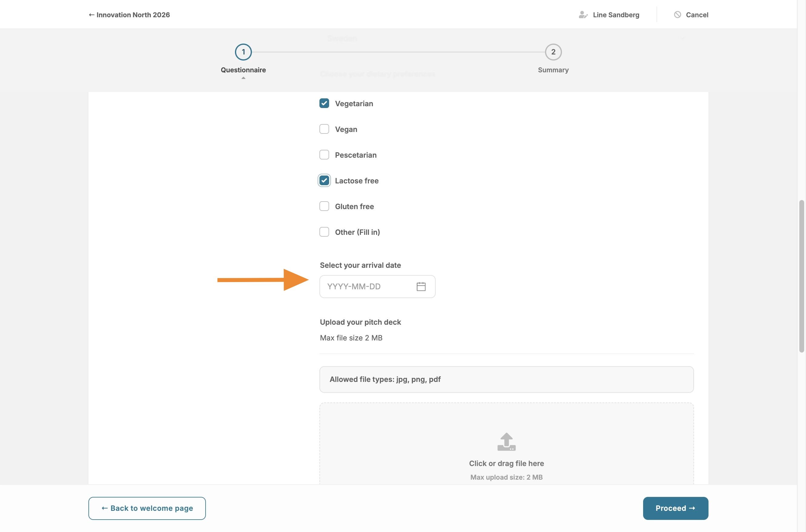The image size is (806, 532).
Task: Uncheck the Vegetarian checkbox
Action: click(x=324, y=103)
